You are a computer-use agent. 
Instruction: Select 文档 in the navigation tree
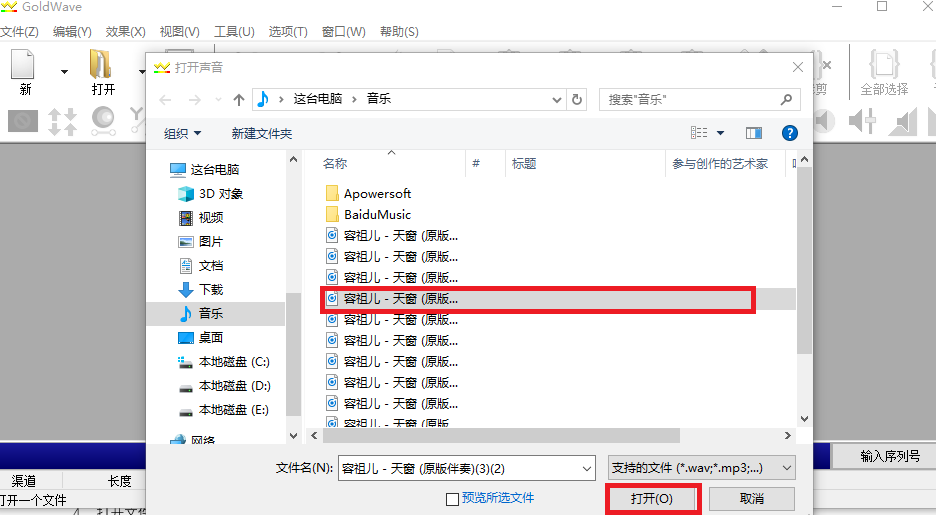[201, 266]
